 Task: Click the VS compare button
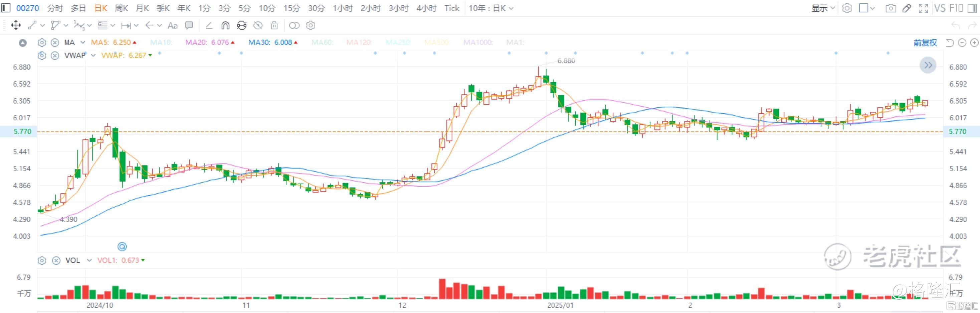[940, 8]
